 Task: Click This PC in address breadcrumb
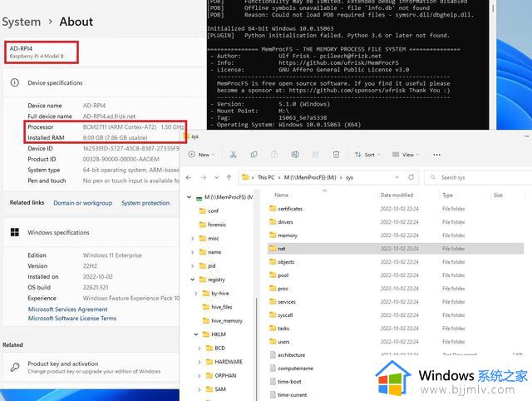click(x=266, y=177)
